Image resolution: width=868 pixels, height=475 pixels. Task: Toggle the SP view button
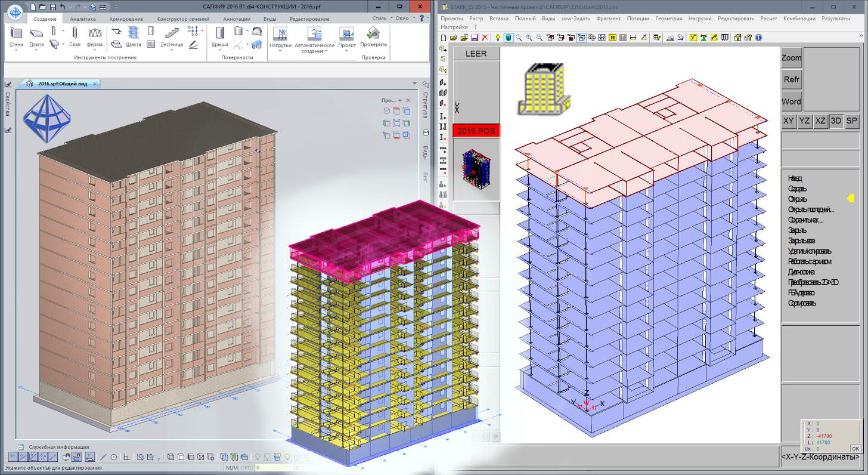click(851, 121)
